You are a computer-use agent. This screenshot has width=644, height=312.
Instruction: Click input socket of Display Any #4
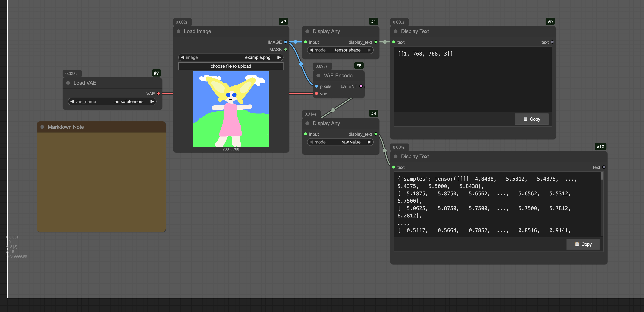pos(305,134)
